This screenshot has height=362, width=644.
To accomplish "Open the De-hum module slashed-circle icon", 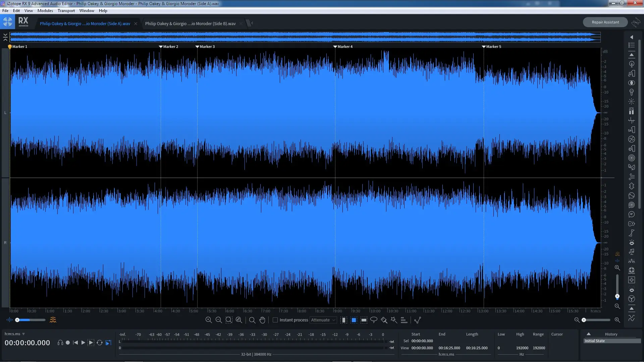I will tap(632, 139).
